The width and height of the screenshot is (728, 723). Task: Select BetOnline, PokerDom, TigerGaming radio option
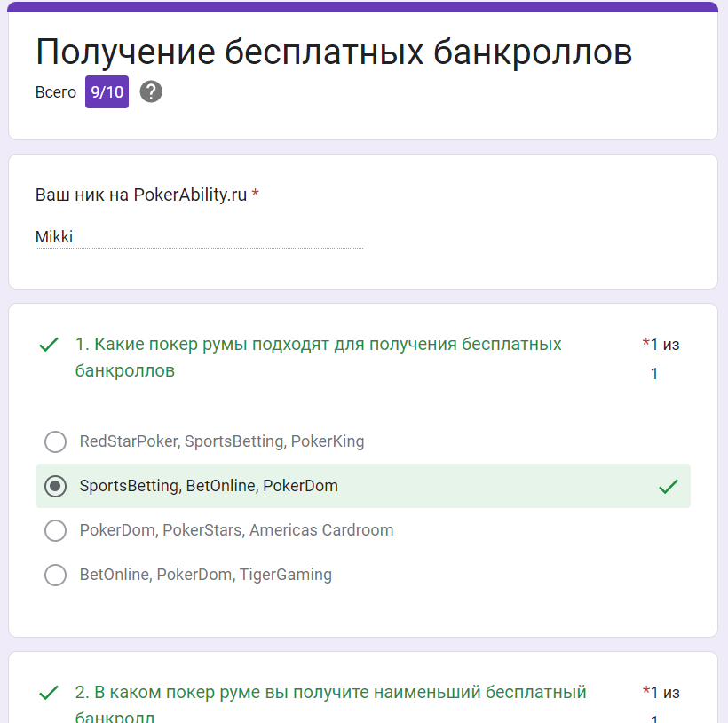[x=55, y=575]
